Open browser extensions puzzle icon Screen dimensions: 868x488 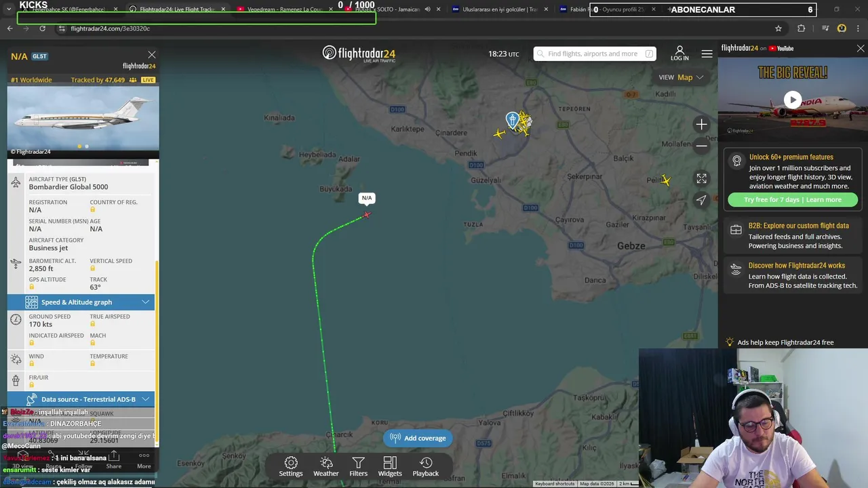click(x=802, y=28)
